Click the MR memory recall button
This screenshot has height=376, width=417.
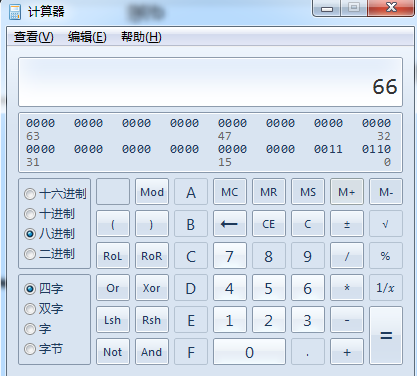point(269,192)
